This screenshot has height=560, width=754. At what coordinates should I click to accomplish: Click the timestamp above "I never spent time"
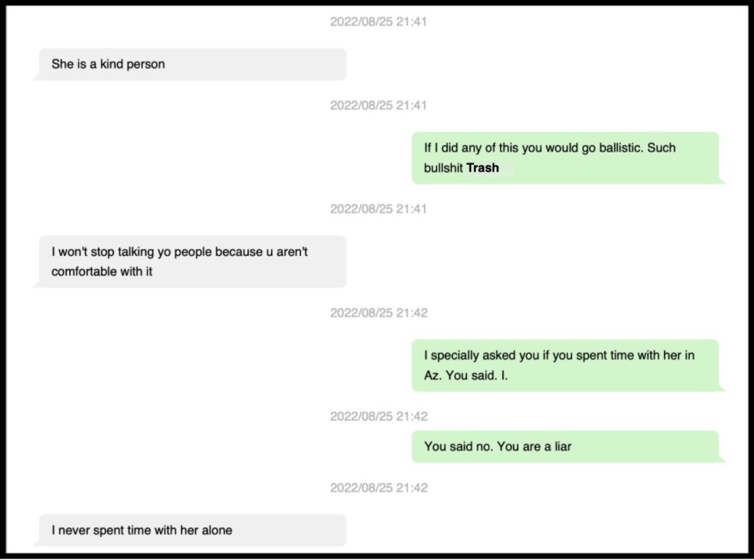coord(378,488)
